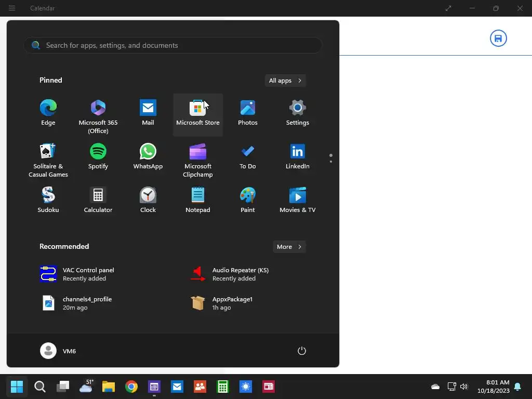Expand the All apps list
532x399 pixels.
tap(285, 81)
